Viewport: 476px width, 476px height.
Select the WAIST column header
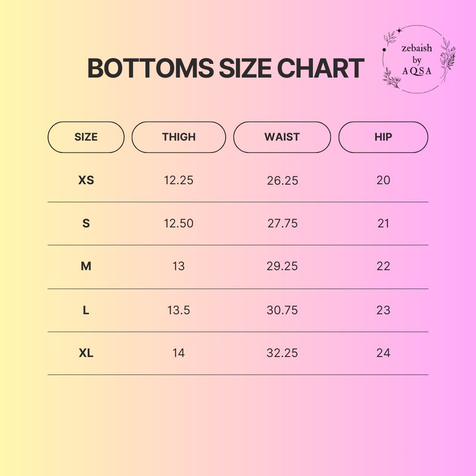pyautogui.click(x=282, y=137)
